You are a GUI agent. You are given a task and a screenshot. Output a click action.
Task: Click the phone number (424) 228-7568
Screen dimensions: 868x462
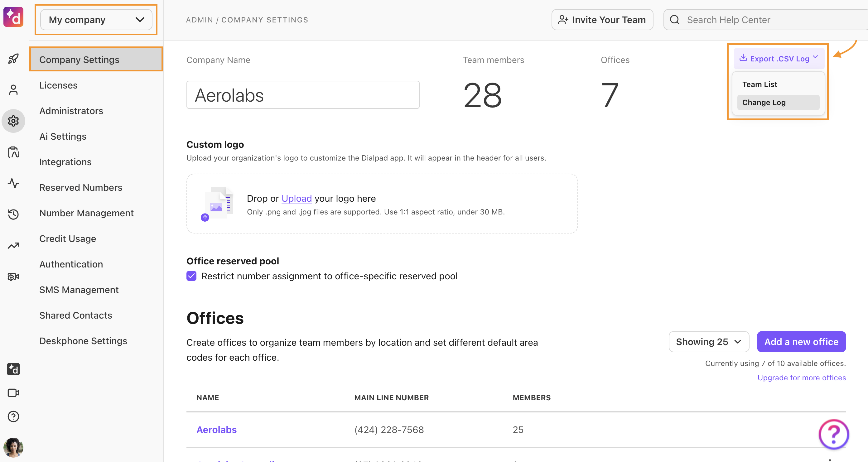(389, 430)
